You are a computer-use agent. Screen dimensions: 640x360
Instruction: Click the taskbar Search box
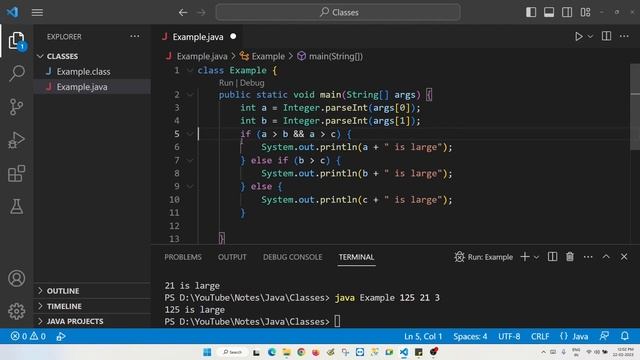pyautogui.click(x=232, y=352)
